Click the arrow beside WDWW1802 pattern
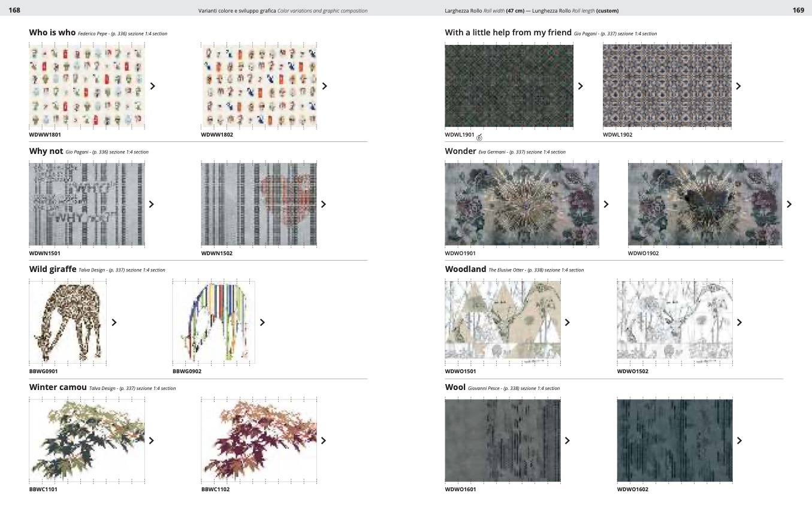The height and width of the screenshot is (526, 812). point(325,86)
